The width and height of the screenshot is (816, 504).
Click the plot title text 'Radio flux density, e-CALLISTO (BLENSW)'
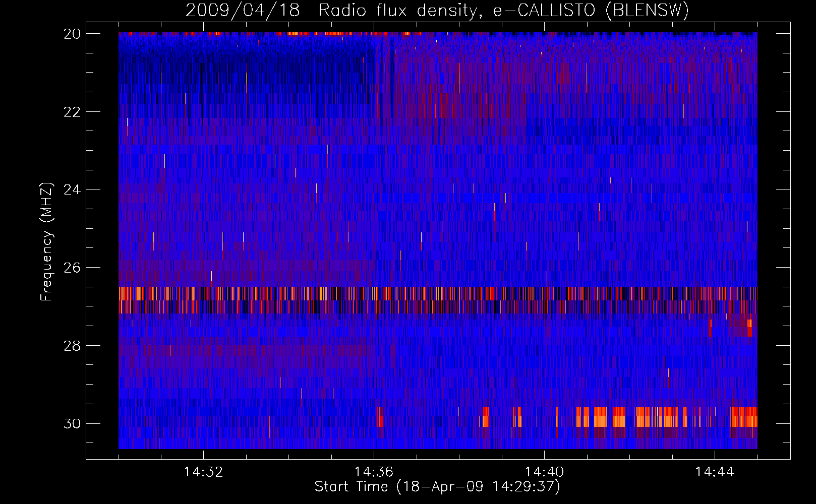[504, 10]
